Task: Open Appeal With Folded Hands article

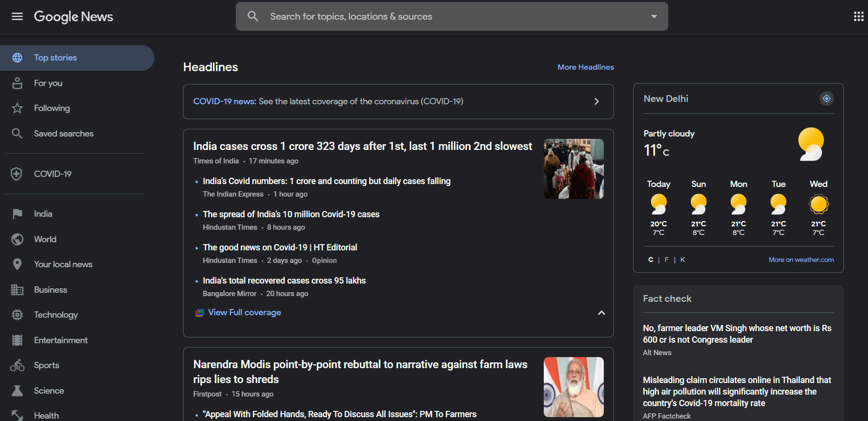Action: click(340, 414)
